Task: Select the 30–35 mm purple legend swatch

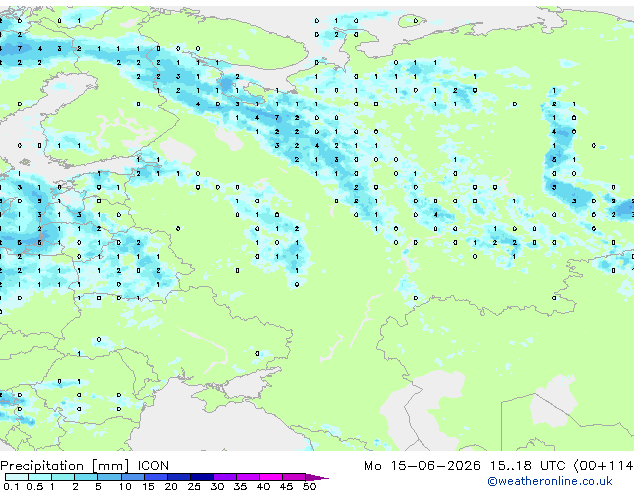Action: [224, 477]
